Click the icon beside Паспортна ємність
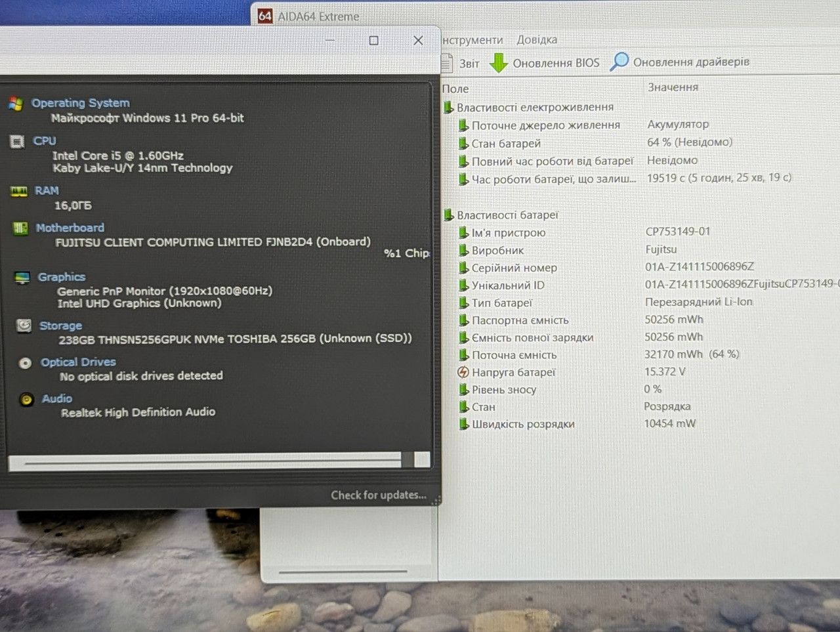This screenshot has width=840, height=632. [x=464, y=320]
